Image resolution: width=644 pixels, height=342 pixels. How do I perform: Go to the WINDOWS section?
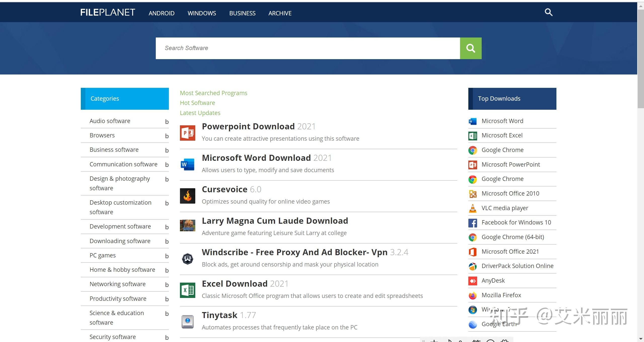(202, 13)
